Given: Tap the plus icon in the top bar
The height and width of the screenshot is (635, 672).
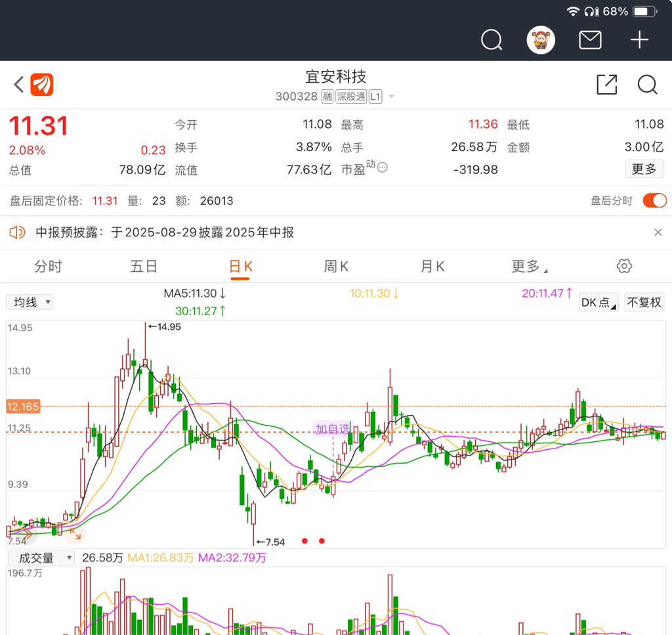Looking at the screenshot, I should click(639, 40).
